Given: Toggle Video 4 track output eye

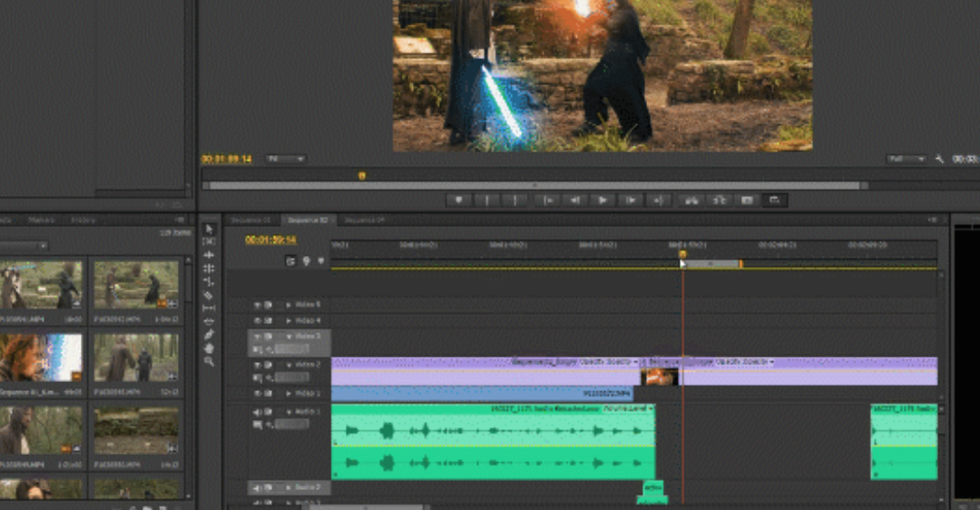Looking at the screenshot, I should [257, 320].
